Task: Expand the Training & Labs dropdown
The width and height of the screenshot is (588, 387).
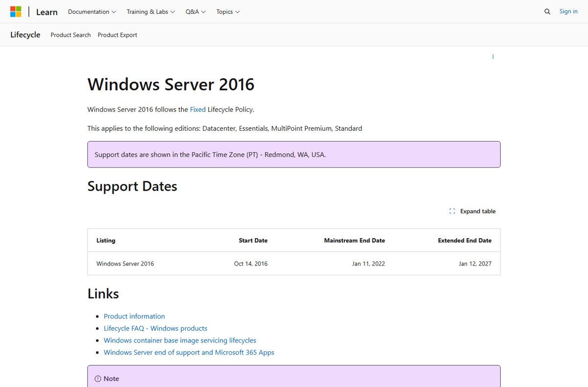Action: (x=151, y=12)
